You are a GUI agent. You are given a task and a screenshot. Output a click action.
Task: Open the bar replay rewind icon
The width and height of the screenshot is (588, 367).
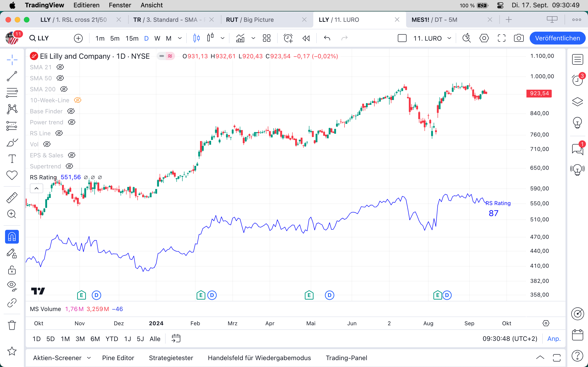[306, 38]
